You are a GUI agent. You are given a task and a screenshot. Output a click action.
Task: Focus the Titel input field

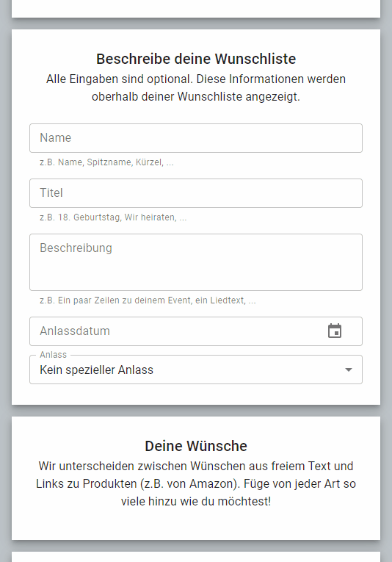196,193
